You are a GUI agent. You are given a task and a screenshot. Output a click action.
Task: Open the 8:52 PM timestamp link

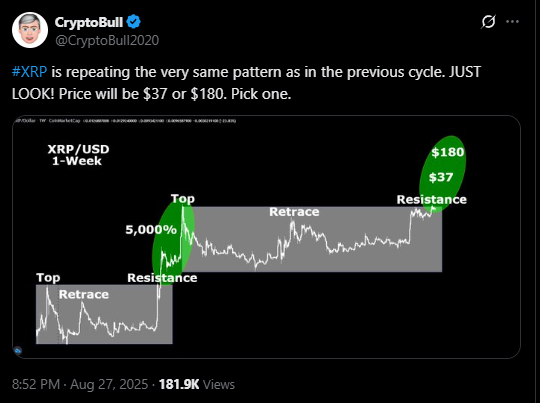pyautogui.click(x=36, y=384)
